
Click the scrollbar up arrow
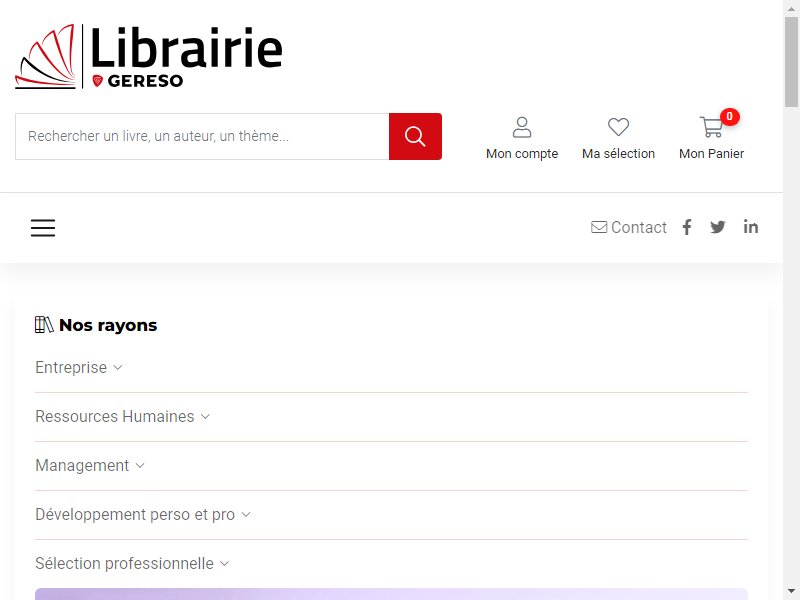coord(791,8)
